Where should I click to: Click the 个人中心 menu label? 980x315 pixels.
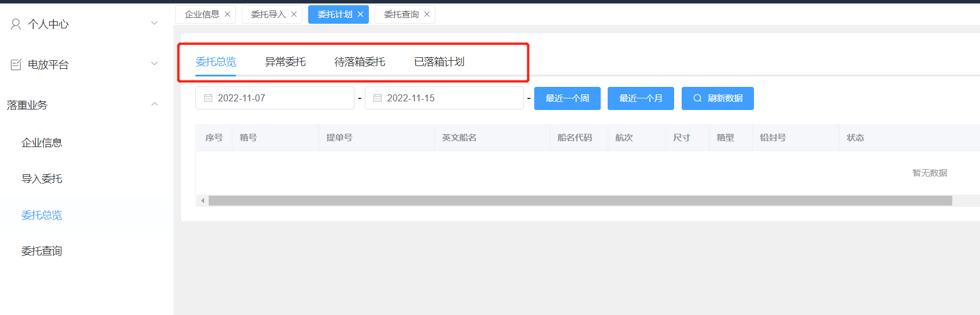(x=49, y=24)
